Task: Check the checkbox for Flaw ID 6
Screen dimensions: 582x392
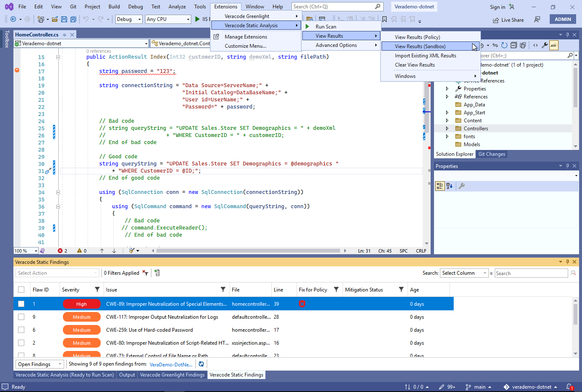Action: coord(21,330)
